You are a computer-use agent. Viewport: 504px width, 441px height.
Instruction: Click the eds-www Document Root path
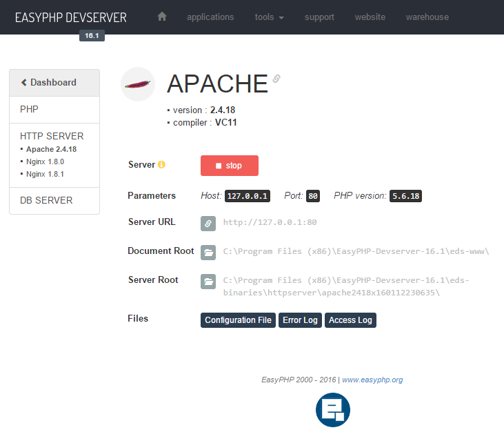point(356,251)
